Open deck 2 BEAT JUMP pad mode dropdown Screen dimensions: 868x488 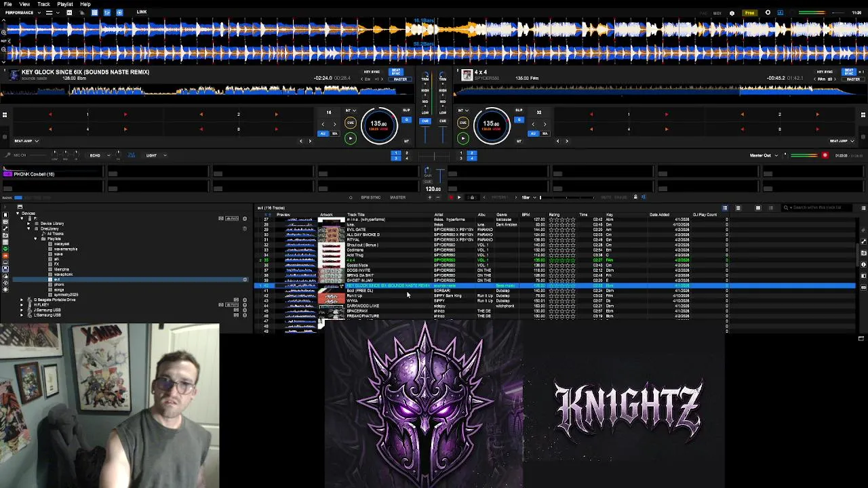(x=842, y=141)
